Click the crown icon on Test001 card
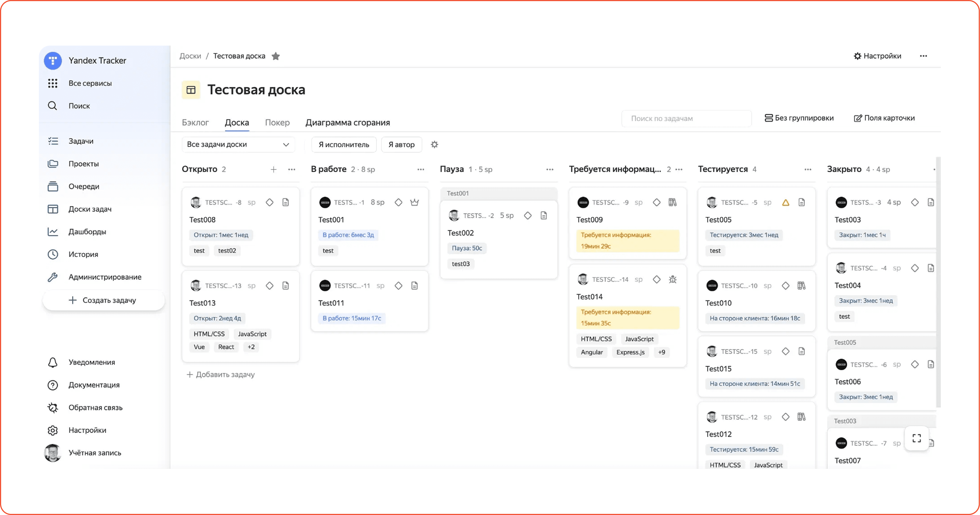The image size is (980, 515). point(415,202)
